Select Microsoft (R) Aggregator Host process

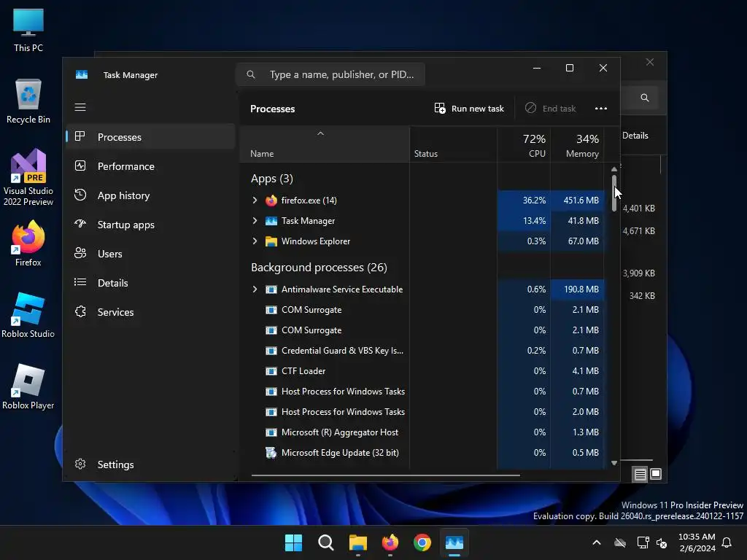pyautogui.click(x=422, y=432)
